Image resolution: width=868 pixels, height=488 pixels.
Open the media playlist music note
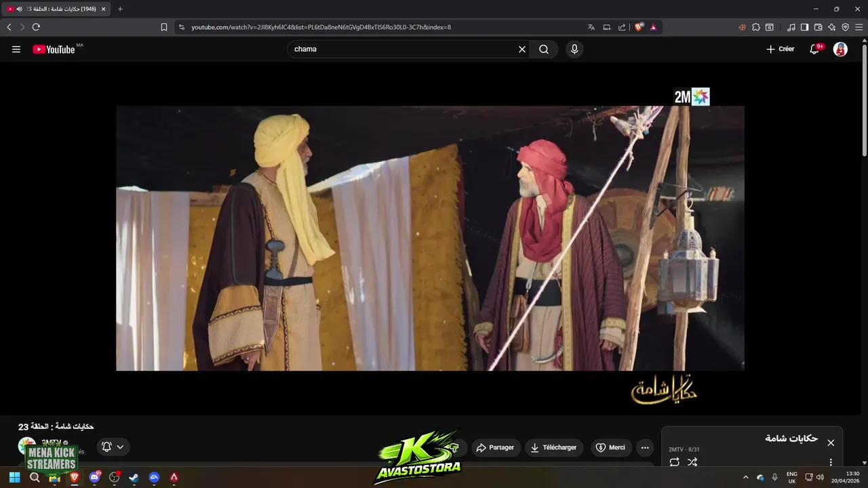pyautogui.click(x=791, y=27)
